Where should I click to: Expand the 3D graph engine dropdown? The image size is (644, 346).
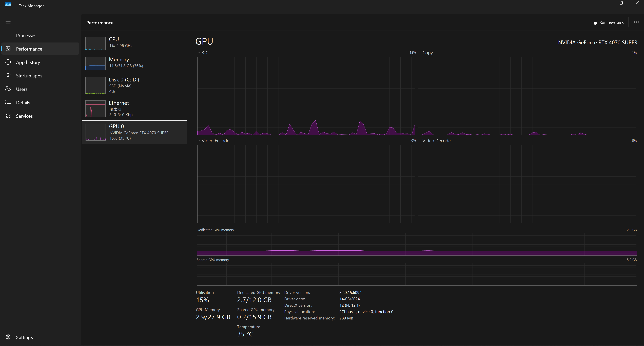(x=199, y=53)
